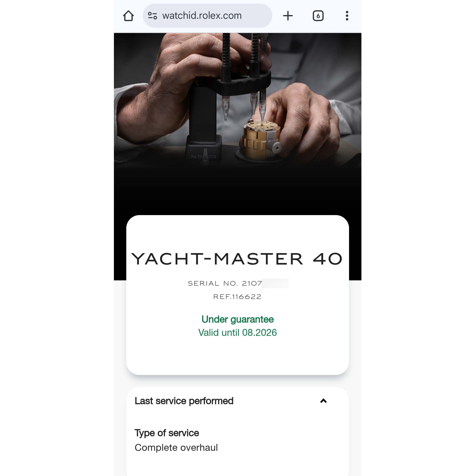This screenshot has width=476, height=476.
Task: Open the three-dot browser menu
Action: (x=347, y=16)
